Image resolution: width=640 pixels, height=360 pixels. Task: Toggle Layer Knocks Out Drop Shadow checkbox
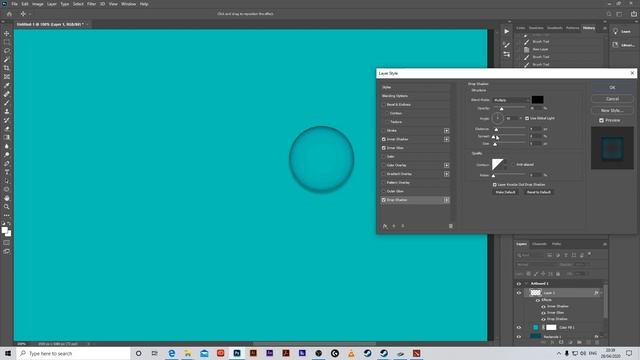495,184
